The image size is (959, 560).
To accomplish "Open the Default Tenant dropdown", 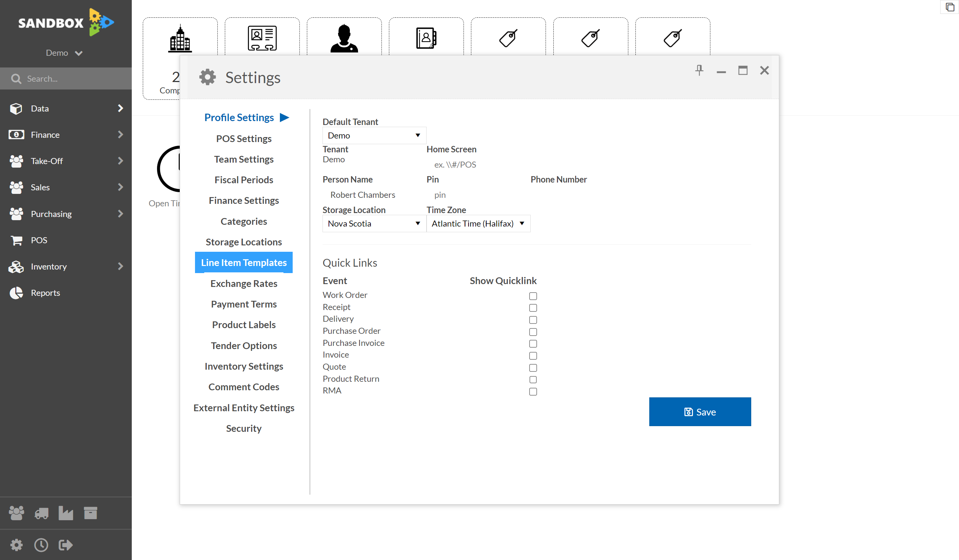I will click(374, 135).
